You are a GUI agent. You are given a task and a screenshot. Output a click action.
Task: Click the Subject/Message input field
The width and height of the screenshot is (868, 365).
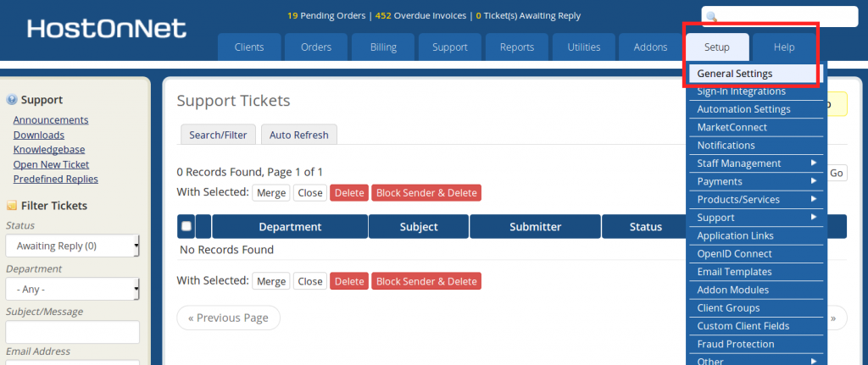(72, 332)
